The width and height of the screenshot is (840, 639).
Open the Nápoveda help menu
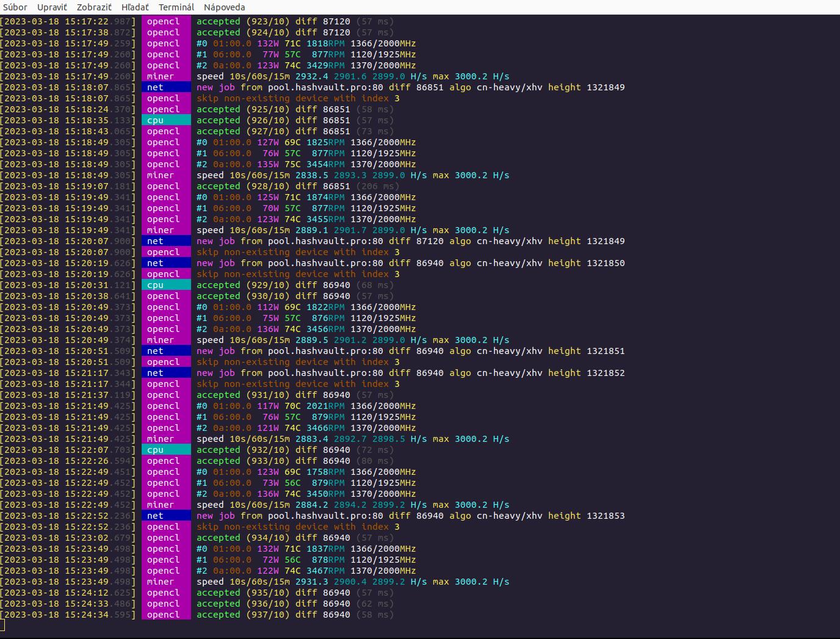tap(224, 7)
